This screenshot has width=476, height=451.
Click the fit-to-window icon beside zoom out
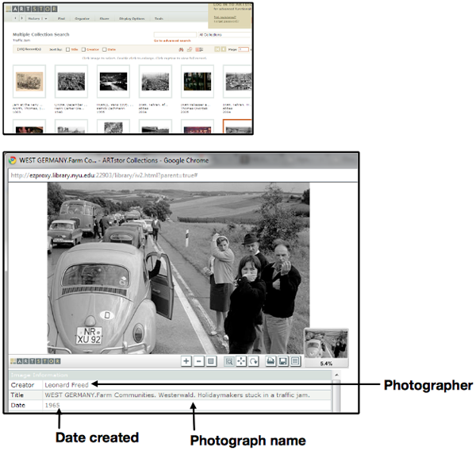[212, 361]
